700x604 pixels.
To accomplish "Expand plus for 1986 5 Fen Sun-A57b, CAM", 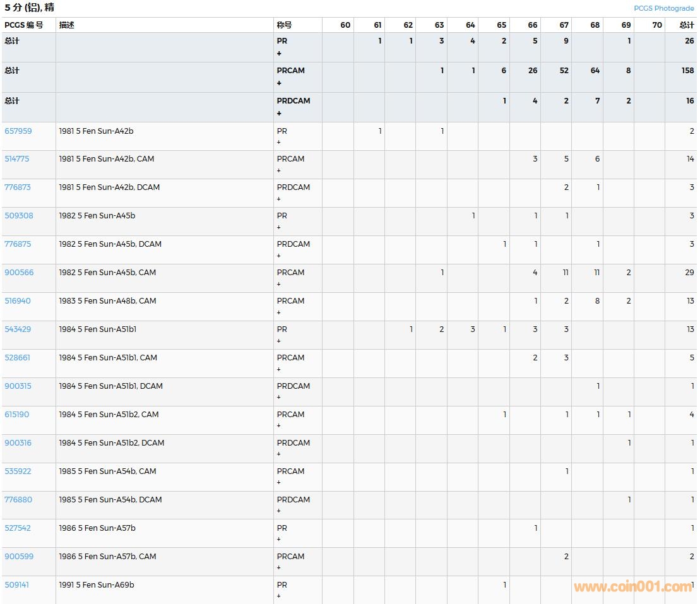I will (279, 568).
